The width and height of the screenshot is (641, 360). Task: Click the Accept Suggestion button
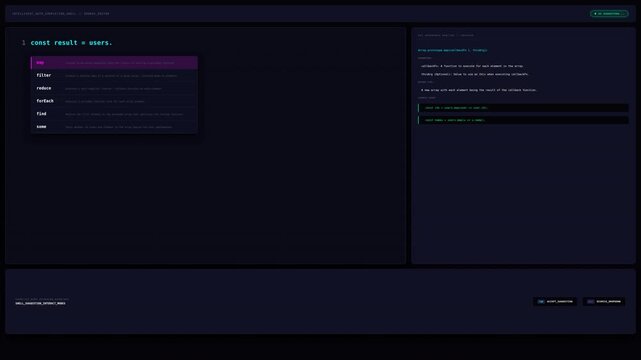coord(555,302)
